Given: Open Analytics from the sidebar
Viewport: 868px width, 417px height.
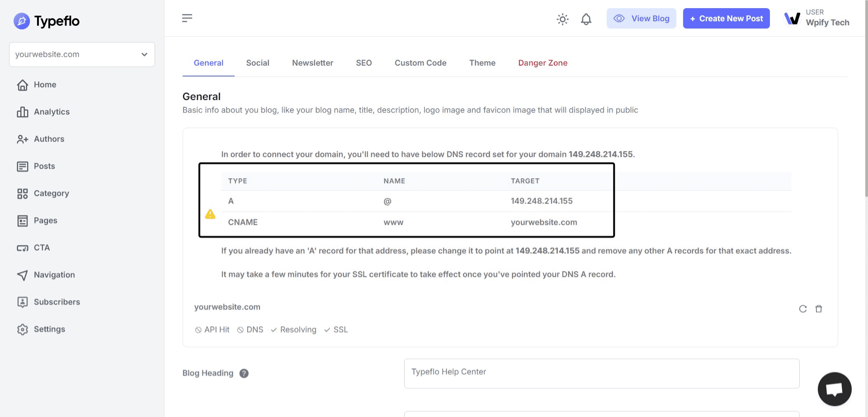Looking at the screenshot, I should 52,112.
